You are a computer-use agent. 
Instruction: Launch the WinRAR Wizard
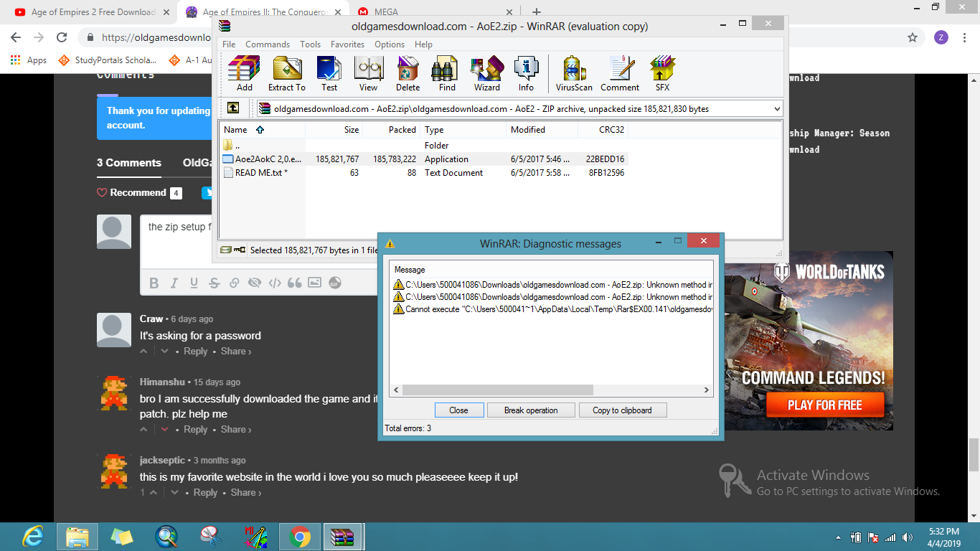point(486,74)
